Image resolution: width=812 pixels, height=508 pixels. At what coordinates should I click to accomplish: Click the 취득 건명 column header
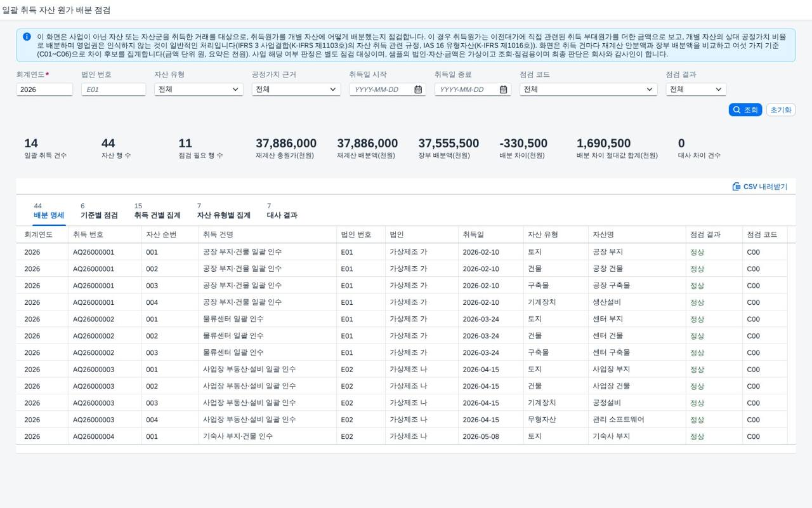[x=267, y=235]
